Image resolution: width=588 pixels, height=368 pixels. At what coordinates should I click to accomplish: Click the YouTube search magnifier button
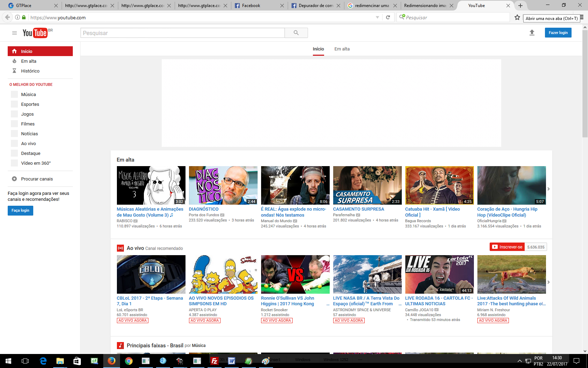pyautogui.click(x=296, y=33)
